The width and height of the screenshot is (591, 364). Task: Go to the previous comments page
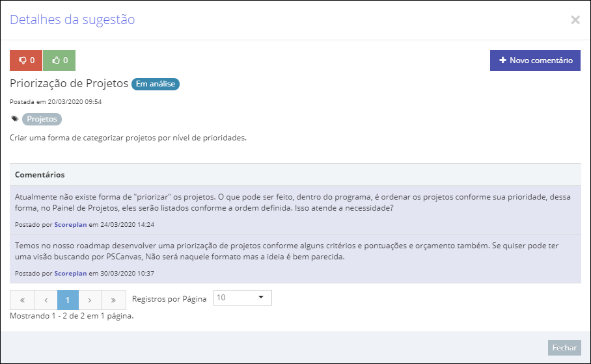[x=46, y=300]
